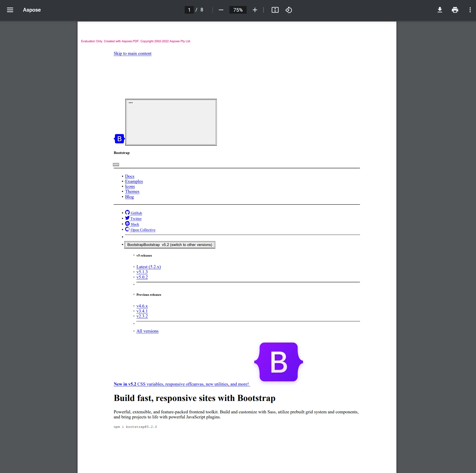Screen dimensions: 476x473
Task: Open the sidebar hamburger menu
Action: pos(10,10)
